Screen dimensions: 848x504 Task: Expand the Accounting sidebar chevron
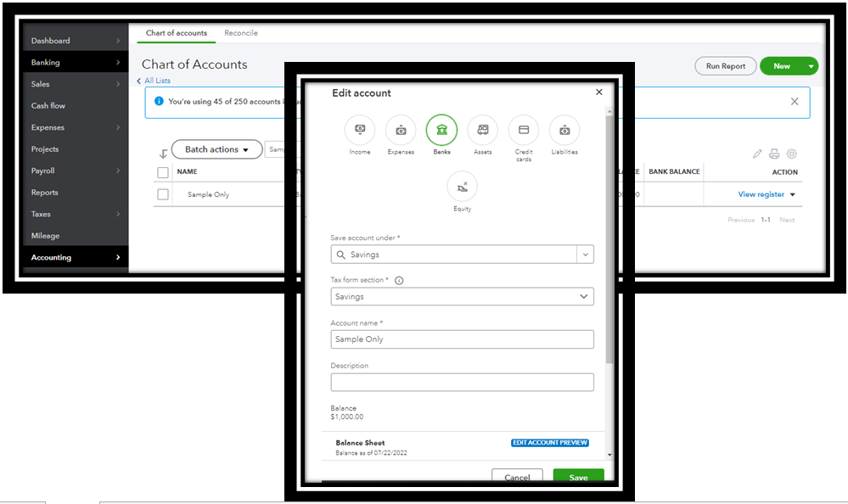point(118,257)
